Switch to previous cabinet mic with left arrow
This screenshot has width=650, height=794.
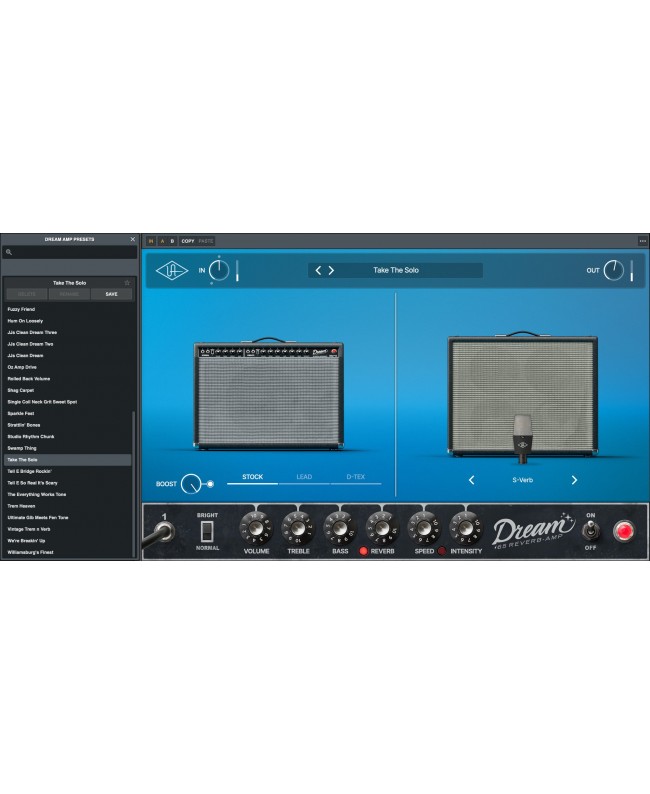[471, 480]
